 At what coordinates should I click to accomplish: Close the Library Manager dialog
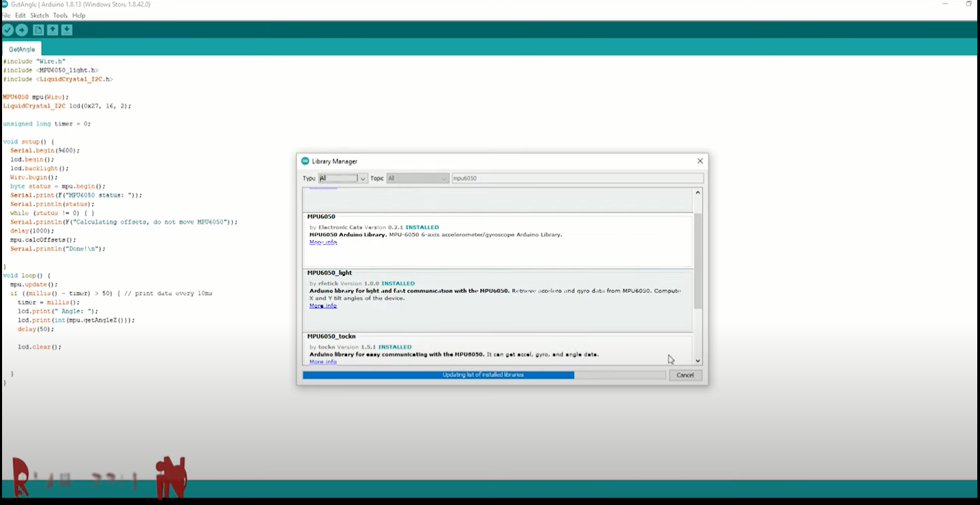coord(700,161)
